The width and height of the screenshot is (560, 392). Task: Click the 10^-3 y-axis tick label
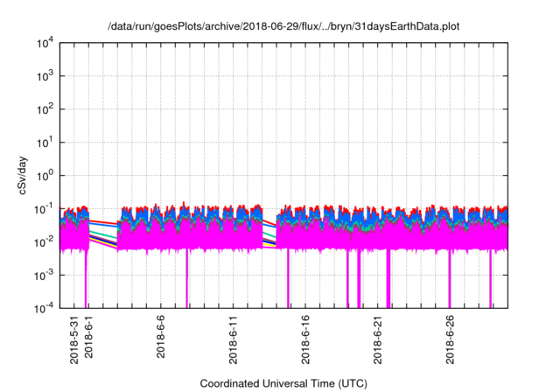coord(44,276)
